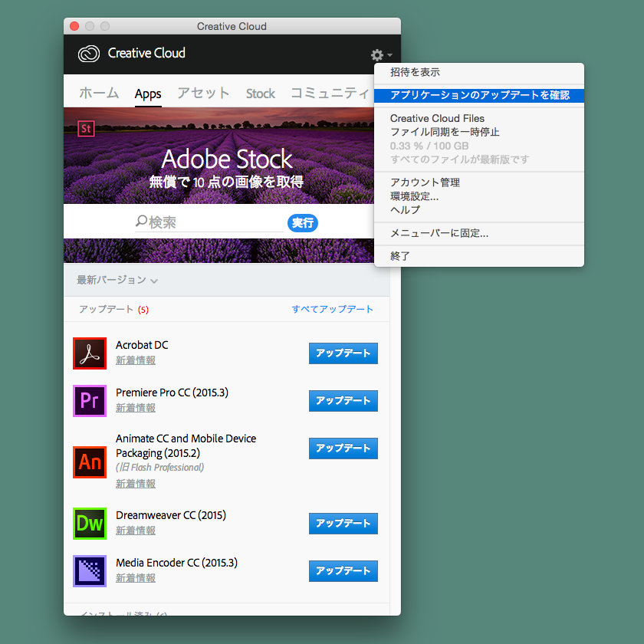Update Animate CC and Mobile Device Packaging
The image size is (644, 644).
pyautogui.click(x=343, y=449)
